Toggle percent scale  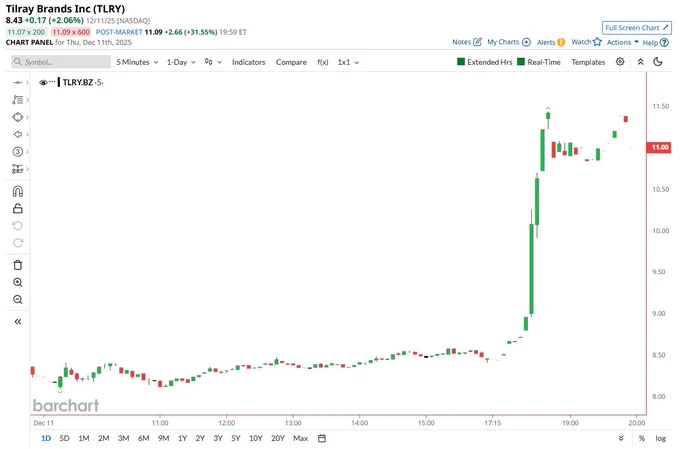pos(641,438)
